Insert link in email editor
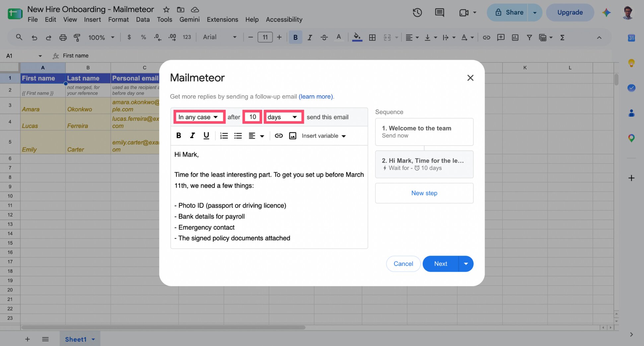Screen dimensions: 644x346 tap(279, 136)
